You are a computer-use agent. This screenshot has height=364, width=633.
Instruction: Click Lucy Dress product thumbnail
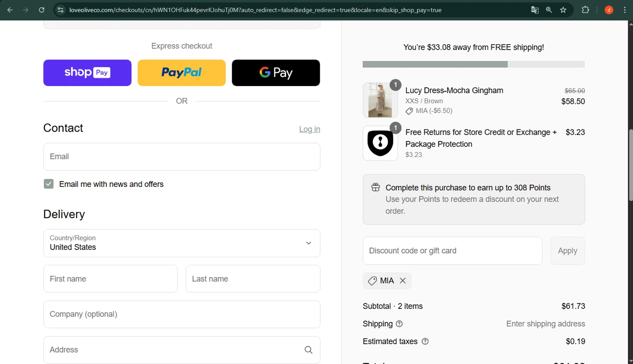tap(380, 100)
